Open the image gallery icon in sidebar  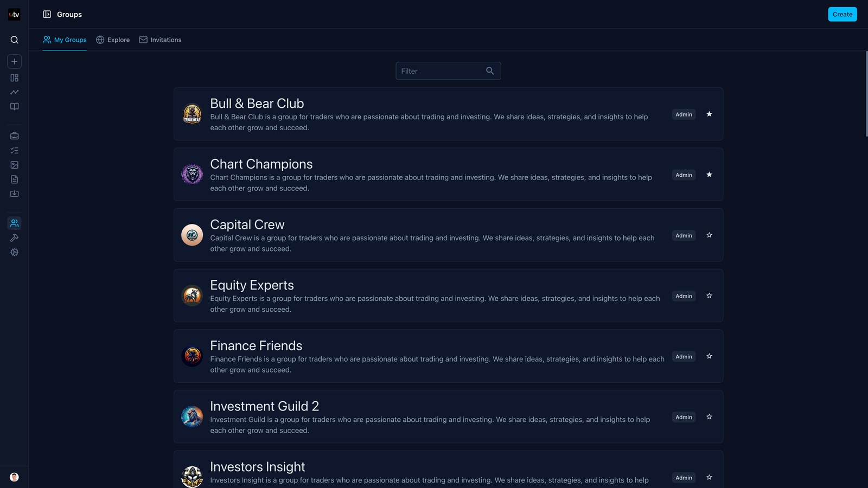point(15,165)
